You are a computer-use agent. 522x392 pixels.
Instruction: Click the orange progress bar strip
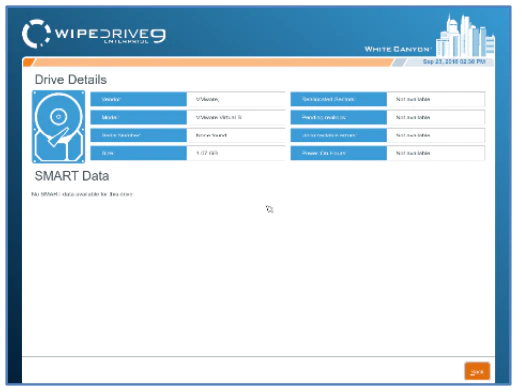[x=213, y=62]
